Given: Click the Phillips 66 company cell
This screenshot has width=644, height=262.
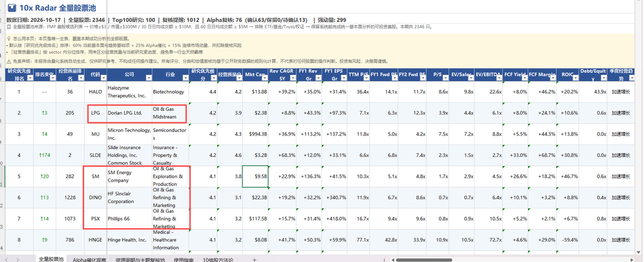Looking at the screenshot, I should tap(129, 219).
